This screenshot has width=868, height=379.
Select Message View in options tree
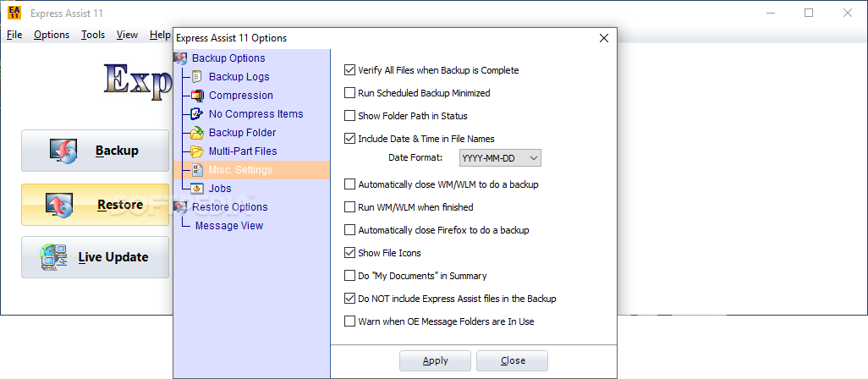pyautogui.click(x=229, y=226)
